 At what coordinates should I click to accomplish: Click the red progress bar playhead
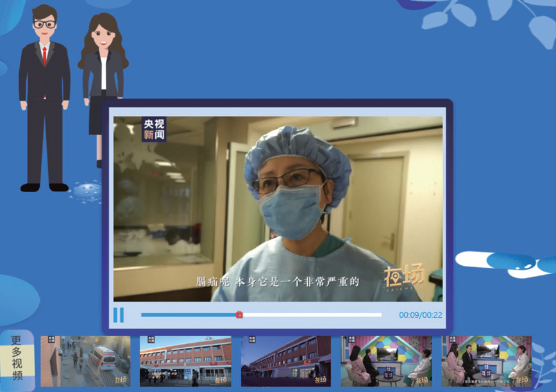(x=239, y=315)
